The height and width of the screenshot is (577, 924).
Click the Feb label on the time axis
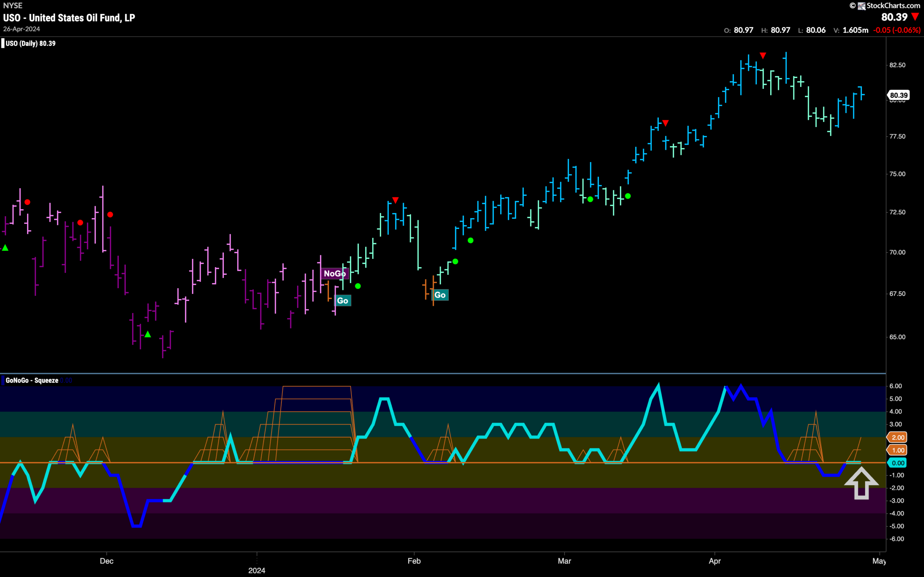(414, 561)
